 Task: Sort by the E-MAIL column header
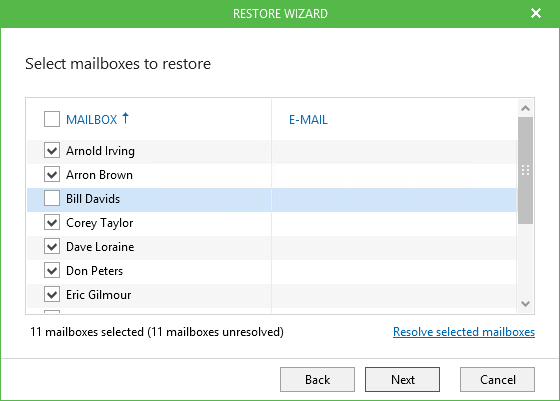tap(308, 120)
